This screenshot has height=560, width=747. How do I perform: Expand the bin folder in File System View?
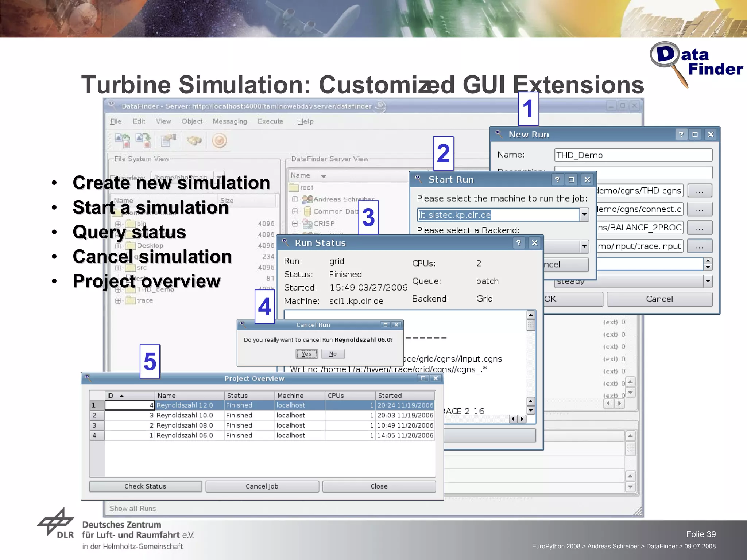(118, 224)
